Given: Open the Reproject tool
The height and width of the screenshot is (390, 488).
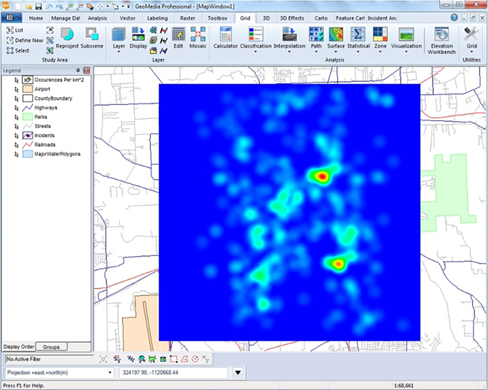Looking at the screenshot, I should tap(67, 38).
